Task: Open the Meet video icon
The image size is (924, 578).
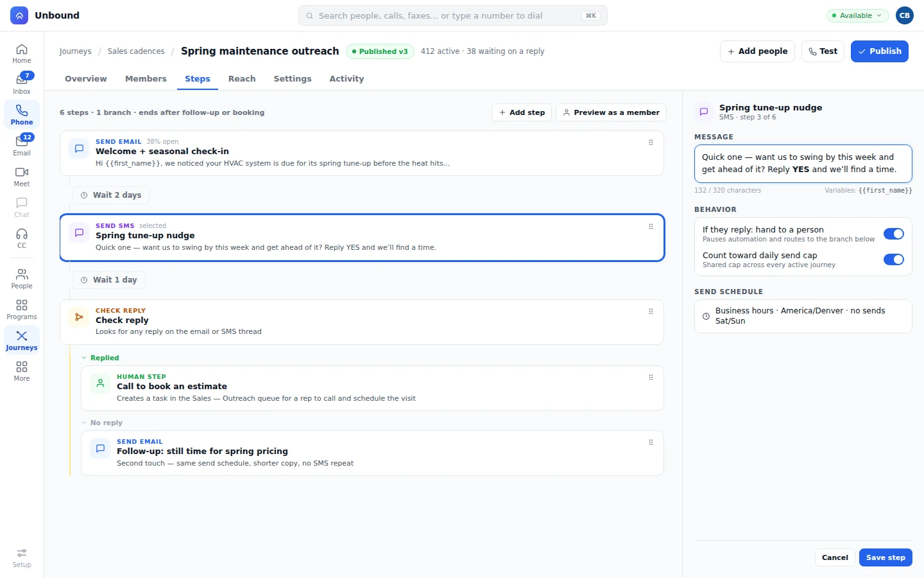Action: click(22, 177)
